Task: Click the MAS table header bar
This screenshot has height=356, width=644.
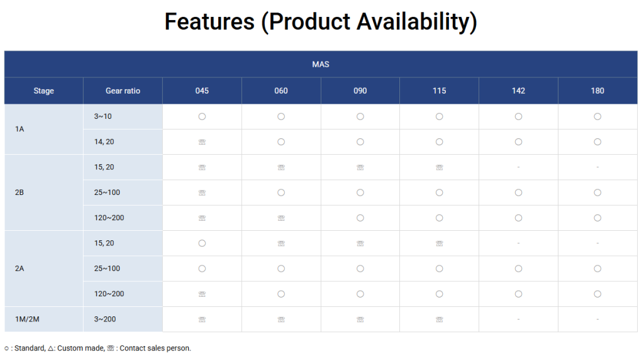Action: 321,64
